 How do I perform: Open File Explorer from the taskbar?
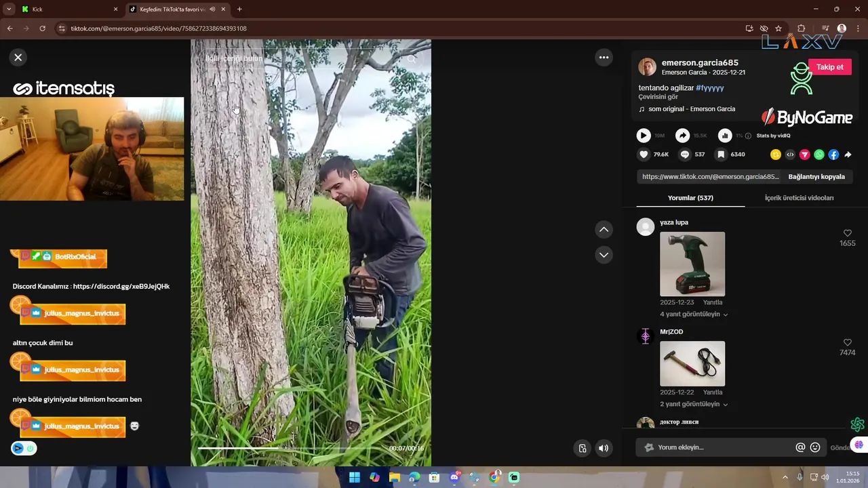click(395, 477)
